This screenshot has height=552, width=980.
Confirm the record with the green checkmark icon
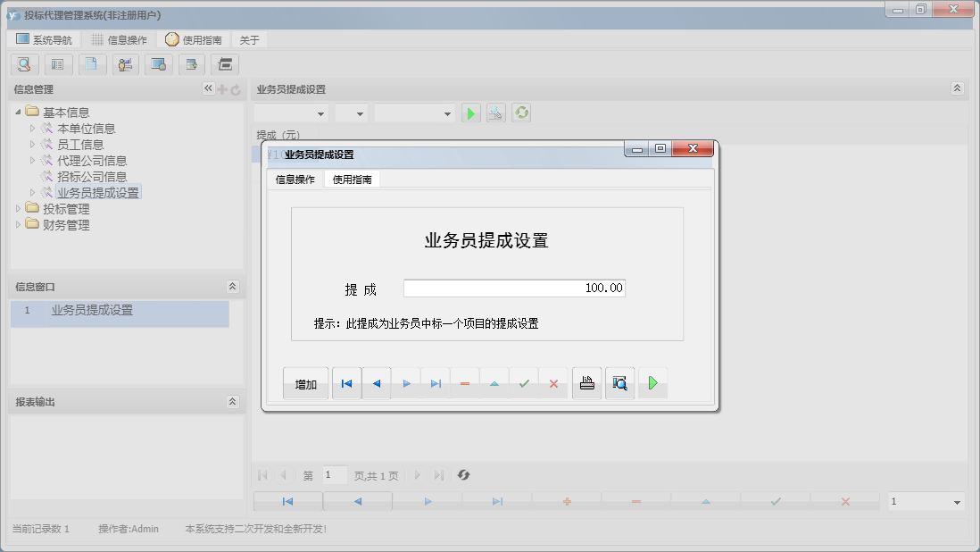pyautogui.click(x=523, y=382)
